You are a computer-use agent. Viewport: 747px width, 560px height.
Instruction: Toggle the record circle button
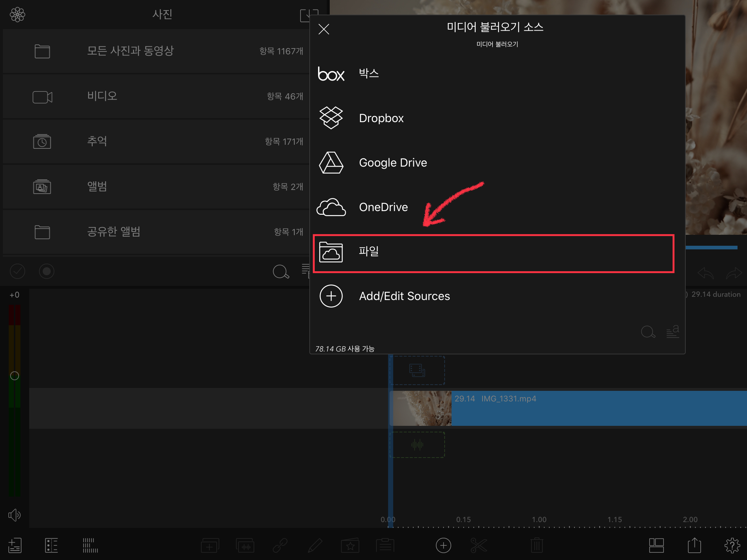pyautogui.click(x=47, y=271)
